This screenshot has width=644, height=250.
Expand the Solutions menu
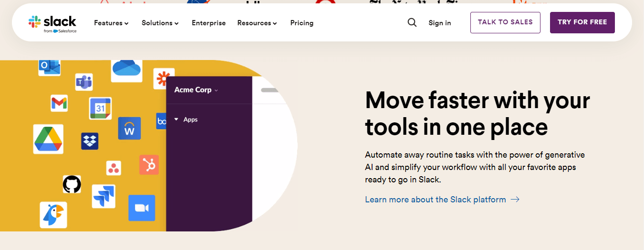tap(160, 23)
